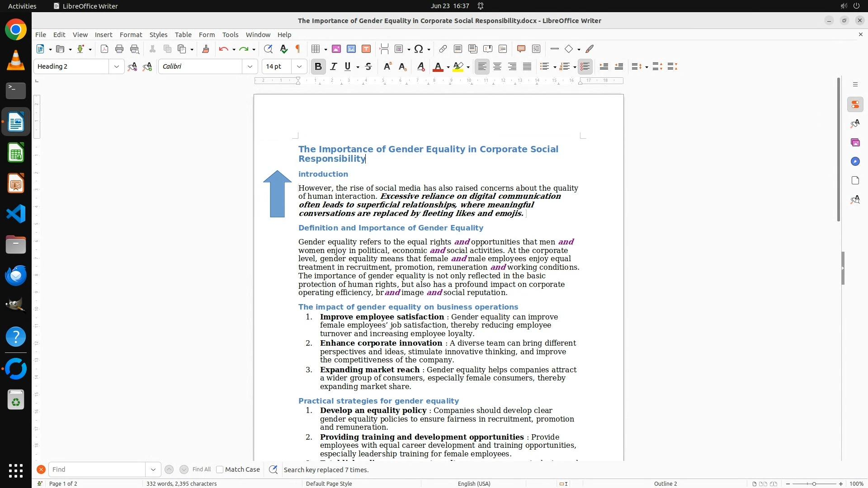The image size is (868, 488).
Task: Insert hyperlink toolbar icon
Action: point(443,49)
